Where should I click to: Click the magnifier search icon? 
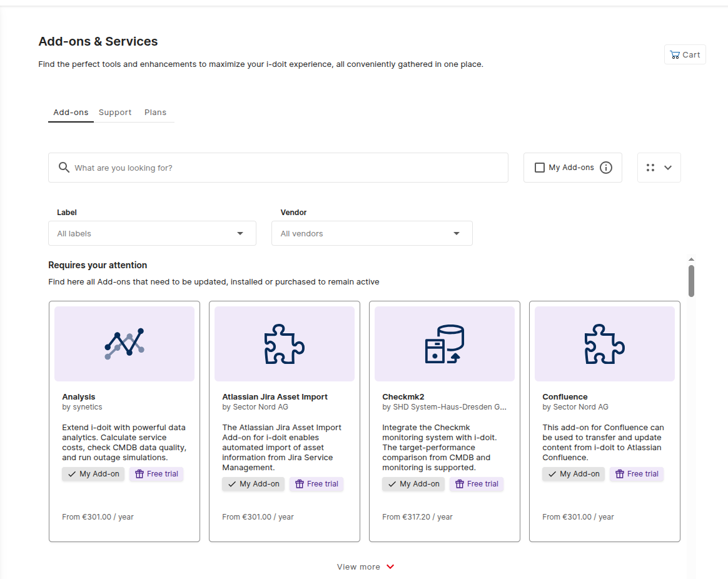pos(64,167)
